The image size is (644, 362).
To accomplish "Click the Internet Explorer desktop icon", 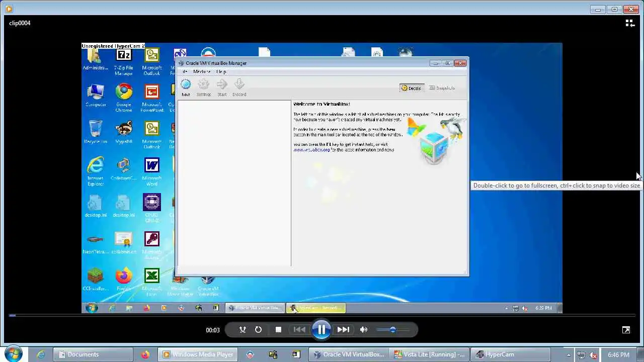I will (x=95, y=172).
